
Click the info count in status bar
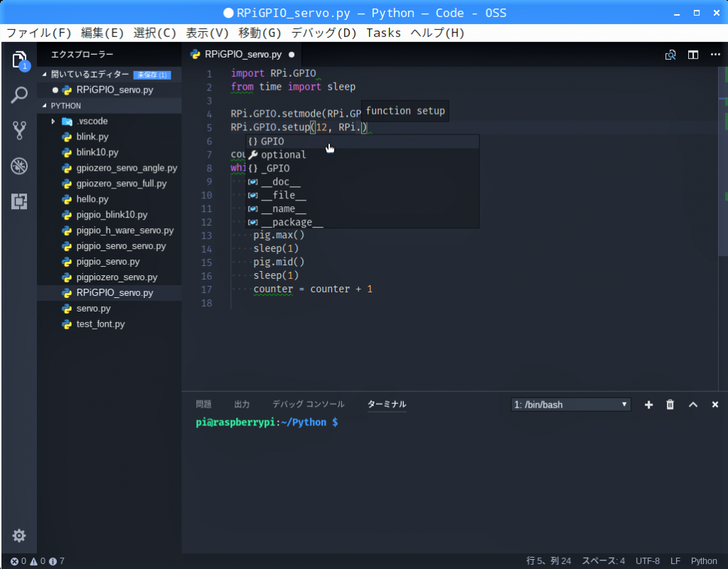57,561
